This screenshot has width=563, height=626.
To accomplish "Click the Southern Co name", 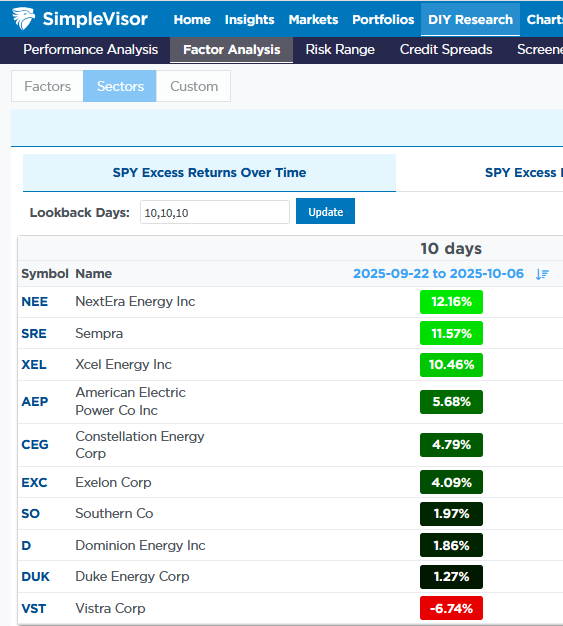I will (114, 513).
